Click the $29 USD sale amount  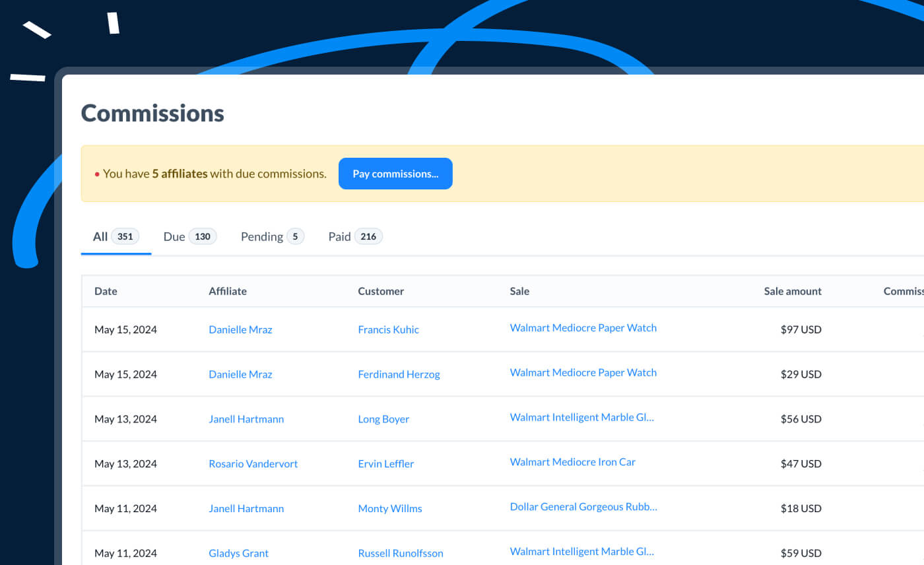801,374
